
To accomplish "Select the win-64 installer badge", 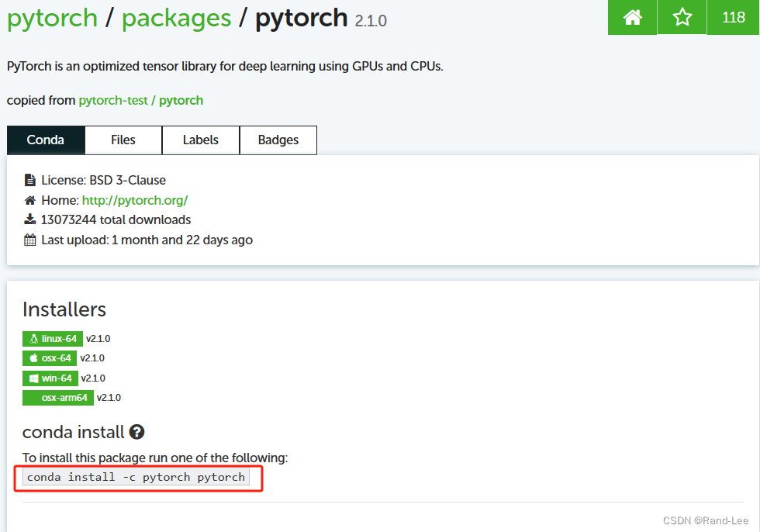I will coord(50,378).
